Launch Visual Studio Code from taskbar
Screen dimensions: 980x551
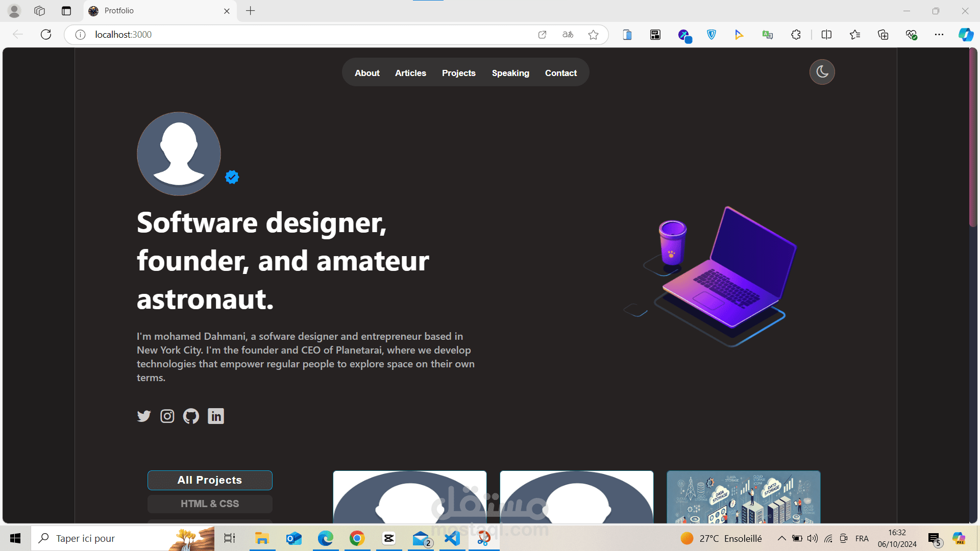click(x=452, y=538)
